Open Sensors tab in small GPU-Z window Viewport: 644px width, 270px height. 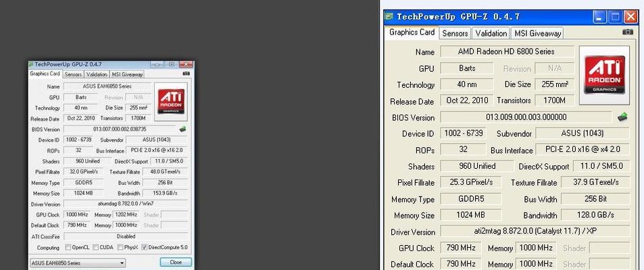[73, 74]
